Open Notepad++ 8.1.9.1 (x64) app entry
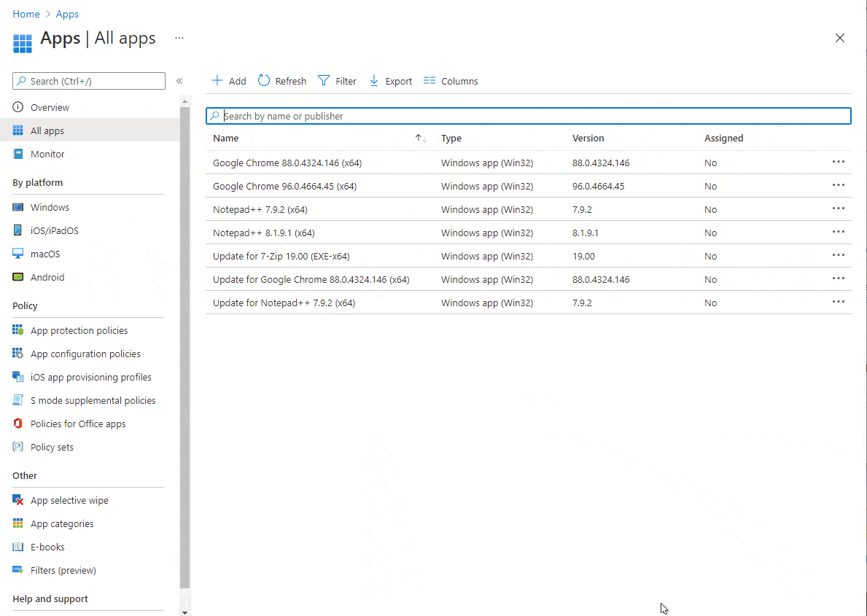 pyautogui.click(x=264, y=233)
